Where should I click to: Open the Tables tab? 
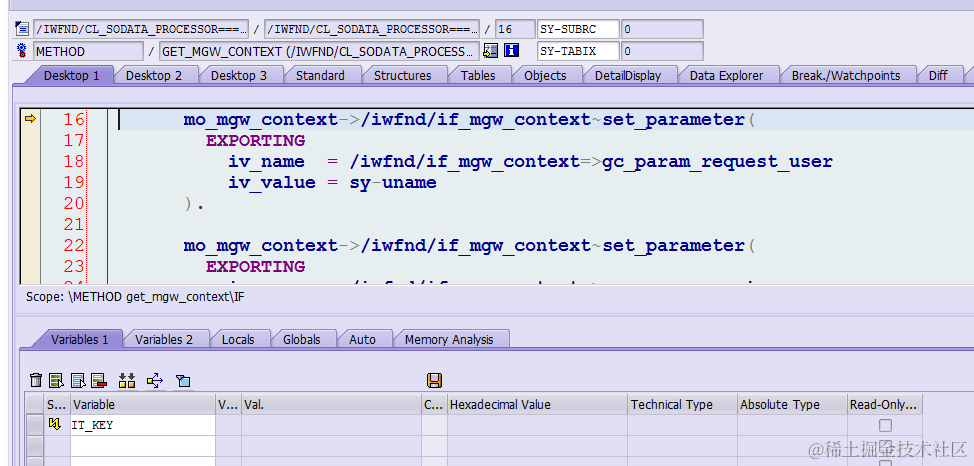(478, 75)
